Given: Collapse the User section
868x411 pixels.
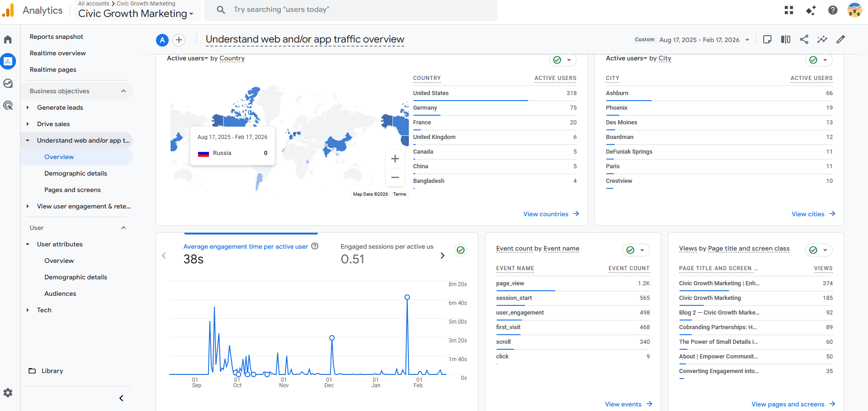Looking at the screenshot, I should click(x=123, y=228).
